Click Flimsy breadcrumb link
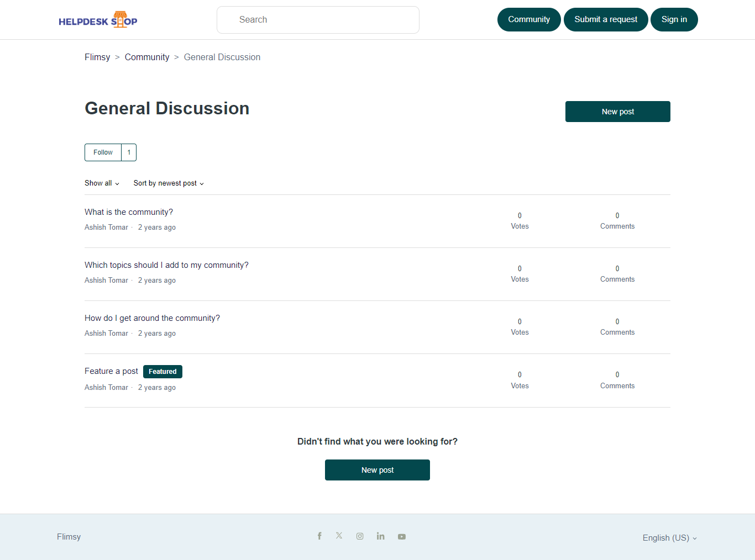Screen dimensions: 755x560 pos(97,57)
